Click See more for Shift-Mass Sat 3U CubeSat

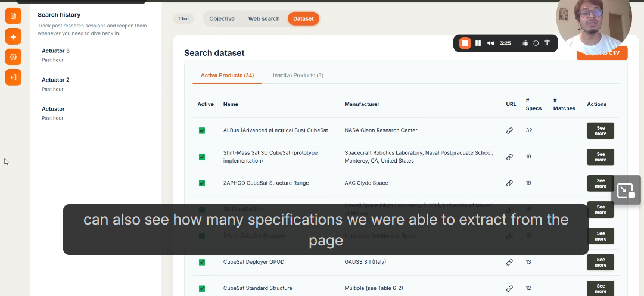pos(600,157)
